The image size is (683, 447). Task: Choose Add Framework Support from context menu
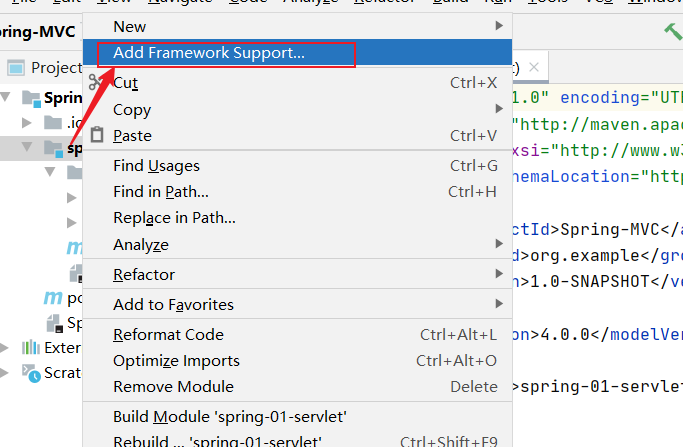click(209, 53)
